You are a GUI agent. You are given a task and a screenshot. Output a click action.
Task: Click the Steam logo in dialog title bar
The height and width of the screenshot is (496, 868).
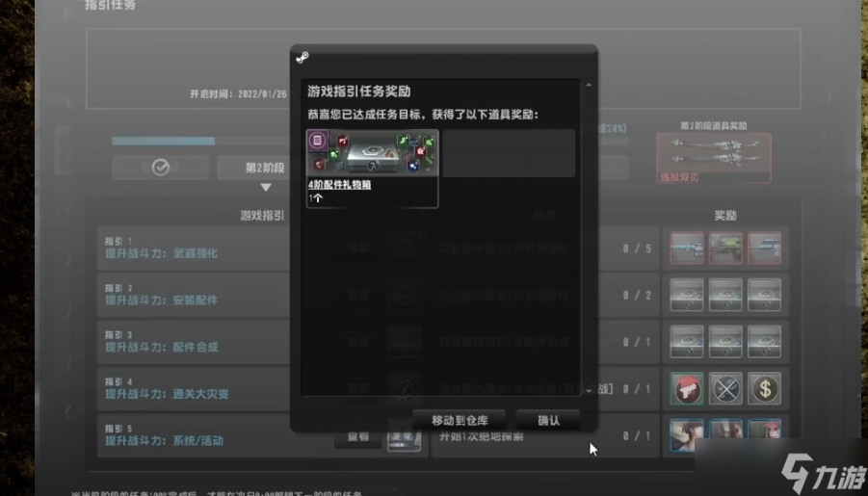coord(302,57)
